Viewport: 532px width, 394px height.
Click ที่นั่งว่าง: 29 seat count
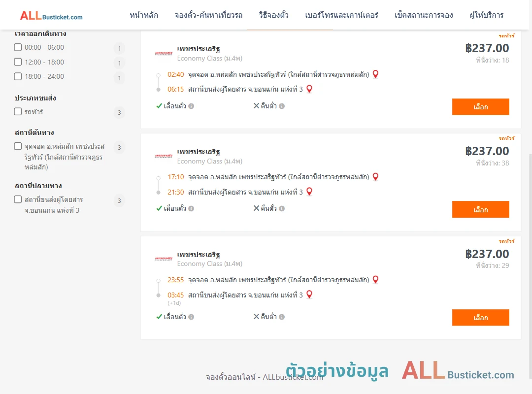click(x=492, y=265)
